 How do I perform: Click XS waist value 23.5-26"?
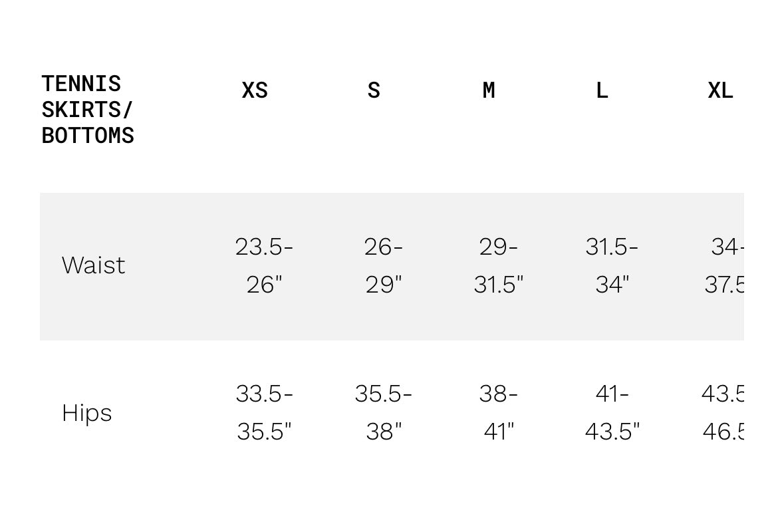click(264, 265)
